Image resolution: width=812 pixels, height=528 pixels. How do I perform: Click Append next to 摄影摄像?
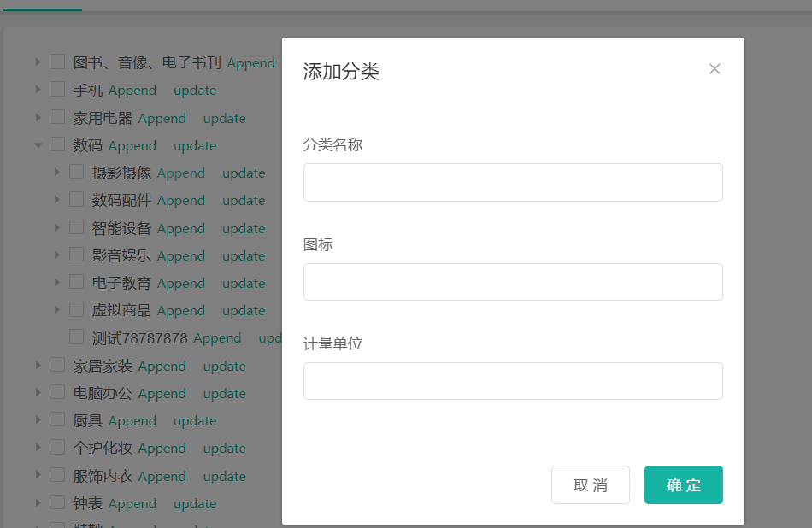pyautogui.click(x=181, y=173)
